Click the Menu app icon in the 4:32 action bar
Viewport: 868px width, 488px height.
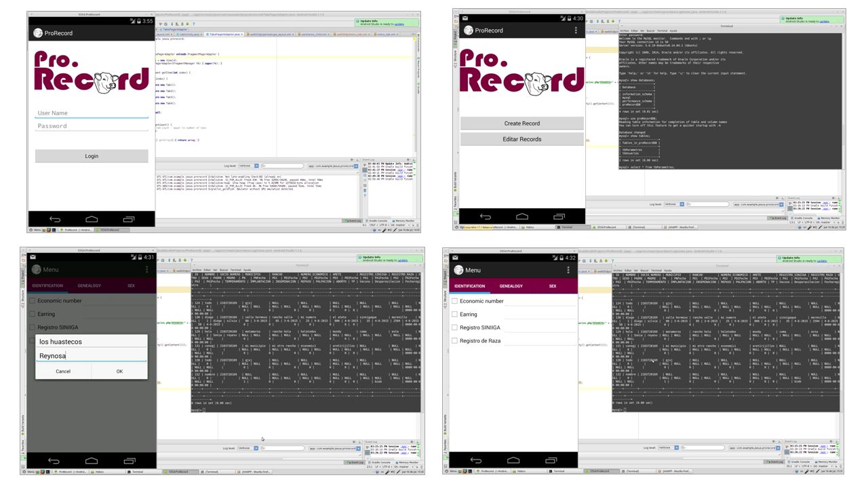[x=457, y=270]
